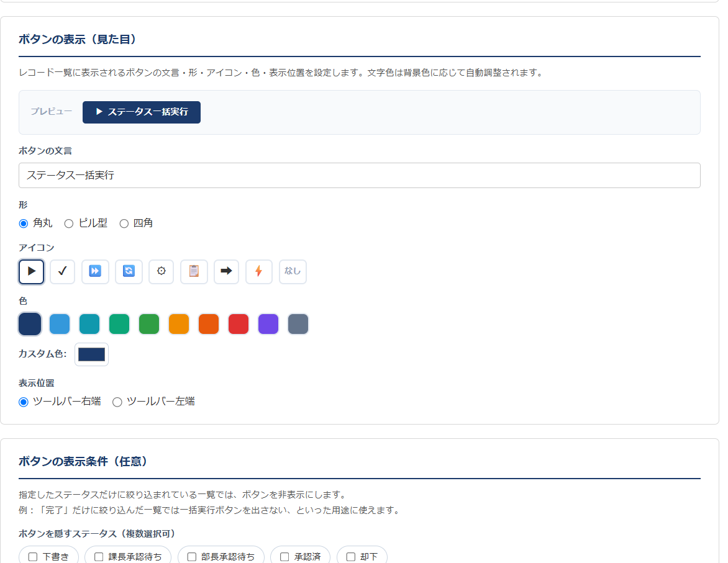Select the play triangle icon option

[x=31, y=271]
